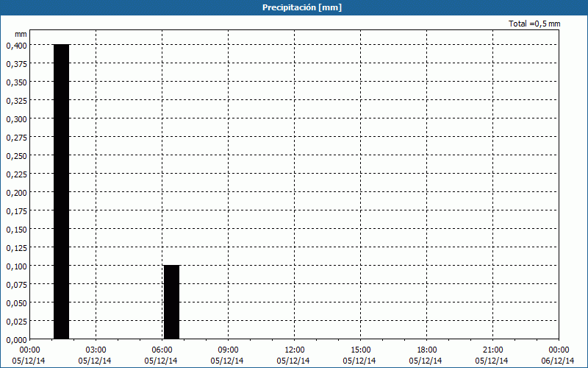Click the 12:00 05/12/14 time label
588x368 pixels.
[293, 355]
